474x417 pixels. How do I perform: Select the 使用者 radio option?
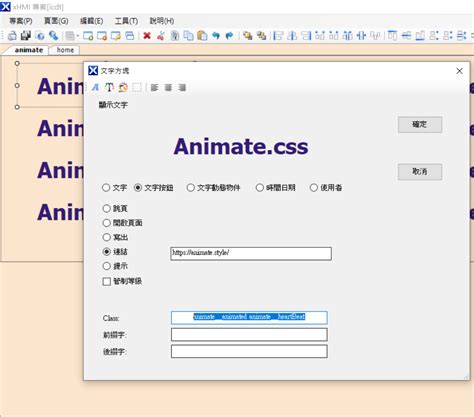click(326, 188)
